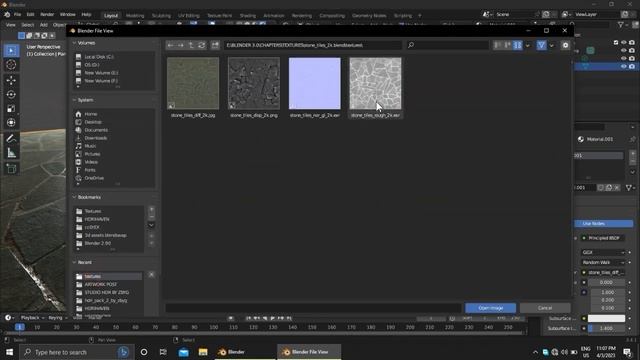
Task: Switch to the Sculpting workspace tab
Action: tap(161, 16)
